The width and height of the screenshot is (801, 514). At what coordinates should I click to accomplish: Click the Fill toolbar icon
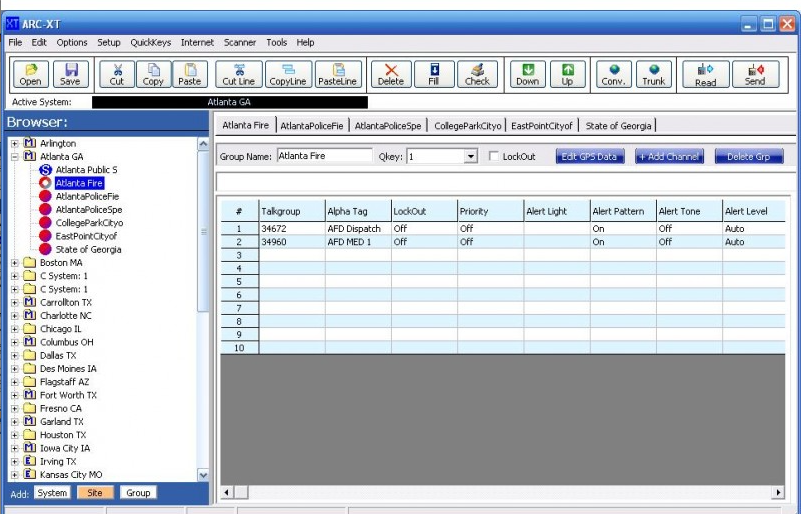point(434,69)
